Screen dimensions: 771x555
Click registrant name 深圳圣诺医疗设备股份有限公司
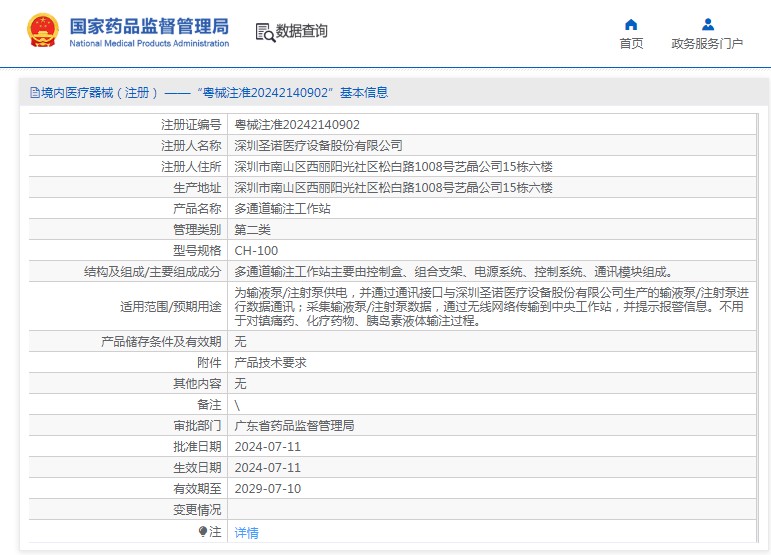318,146
